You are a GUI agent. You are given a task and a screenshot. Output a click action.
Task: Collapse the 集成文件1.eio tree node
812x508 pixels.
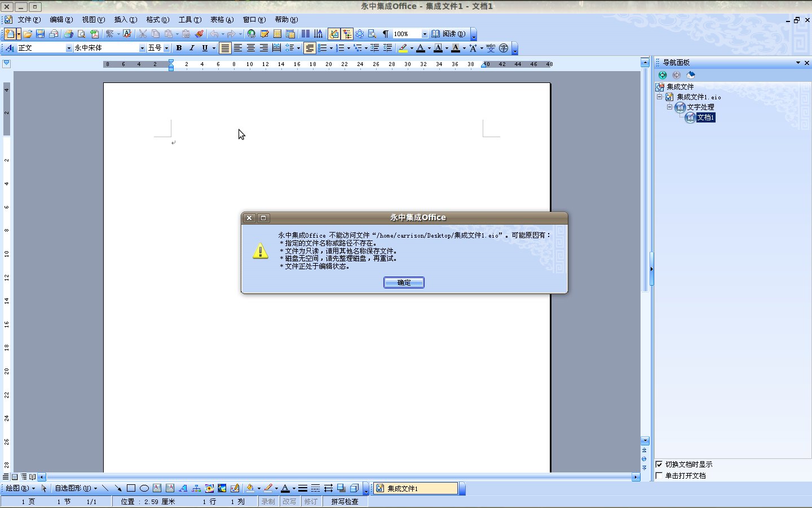click(659, 97)
